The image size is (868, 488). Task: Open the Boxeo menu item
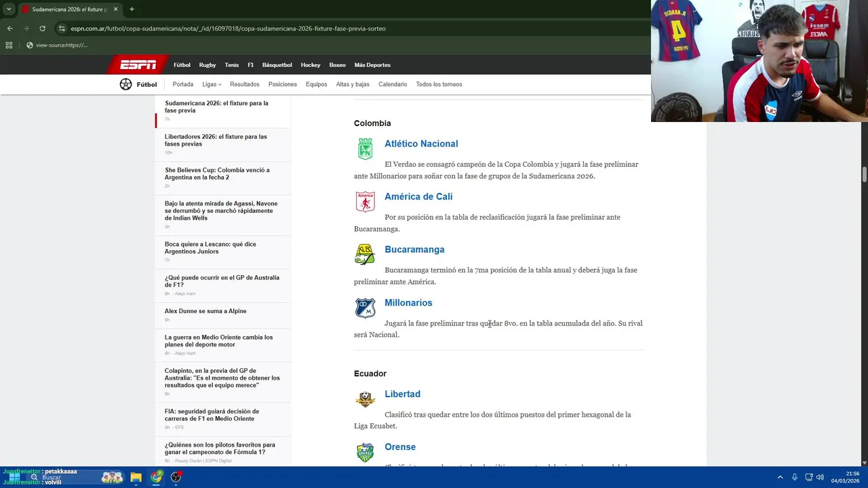337,65
